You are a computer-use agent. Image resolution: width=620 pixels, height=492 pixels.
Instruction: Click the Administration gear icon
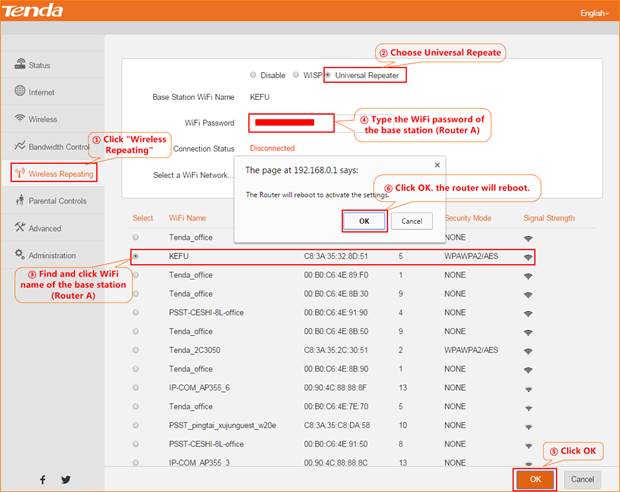[x=20, y=255]
